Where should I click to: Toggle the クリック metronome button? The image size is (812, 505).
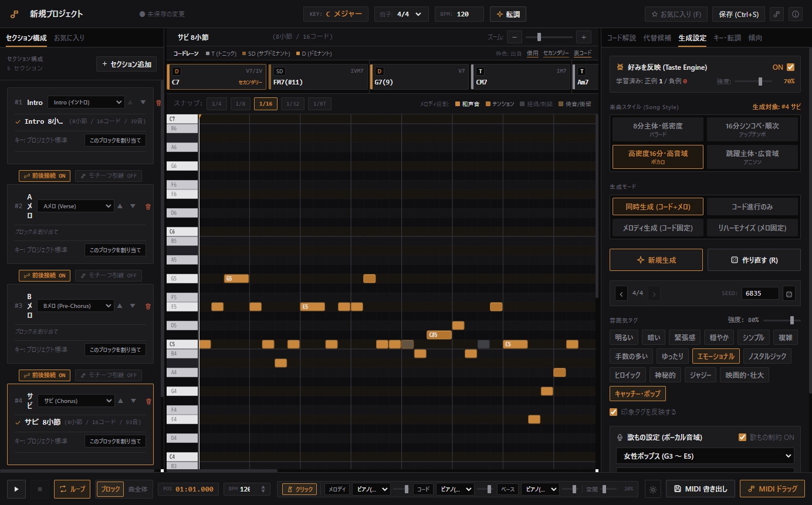[299, 489]
